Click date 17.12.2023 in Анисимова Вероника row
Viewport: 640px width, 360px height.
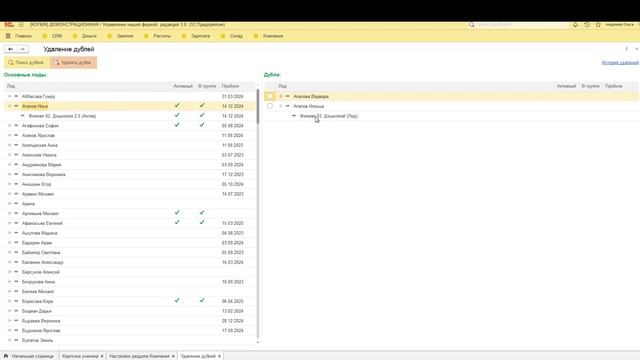click(233, 175)
